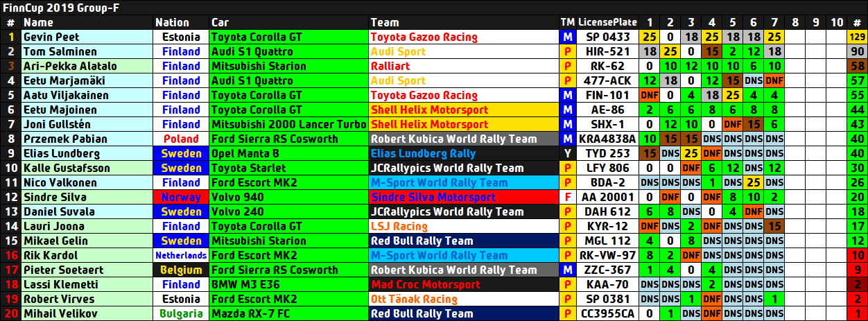The height and width of the screenshot is (321, 868).
Task: Select the 'Norway' nation cell
Action: pyautogui.click(x=181, y=197)
